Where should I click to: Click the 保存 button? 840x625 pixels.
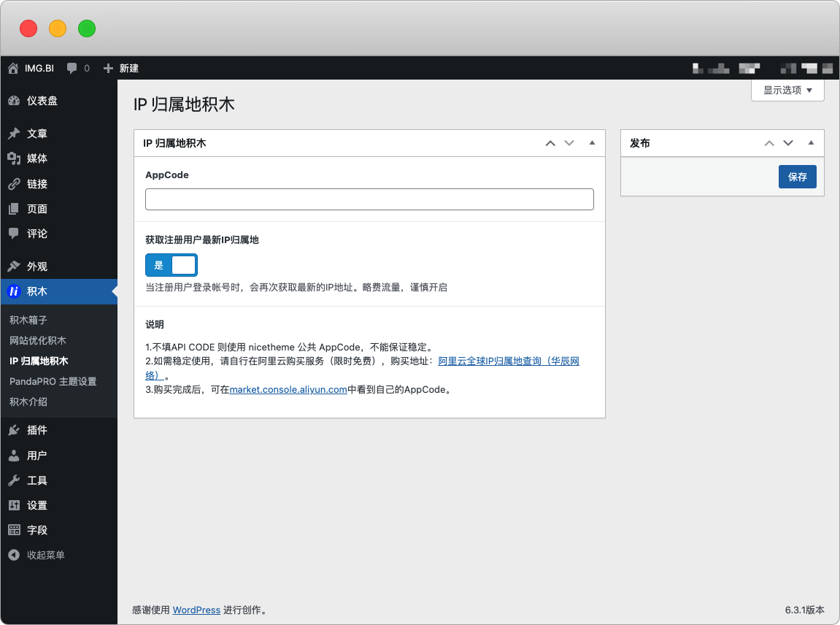pyautogui.click(x=797, y=177)
